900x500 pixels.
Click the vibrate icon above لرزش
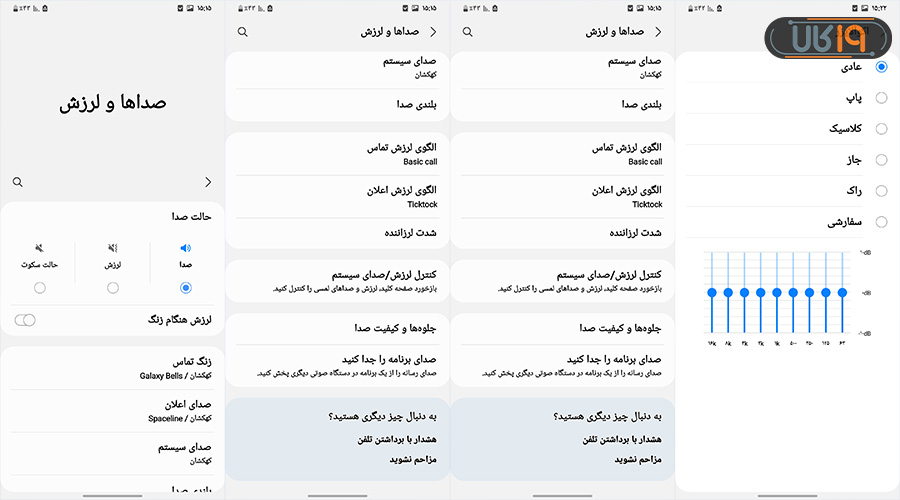(113, 248)
